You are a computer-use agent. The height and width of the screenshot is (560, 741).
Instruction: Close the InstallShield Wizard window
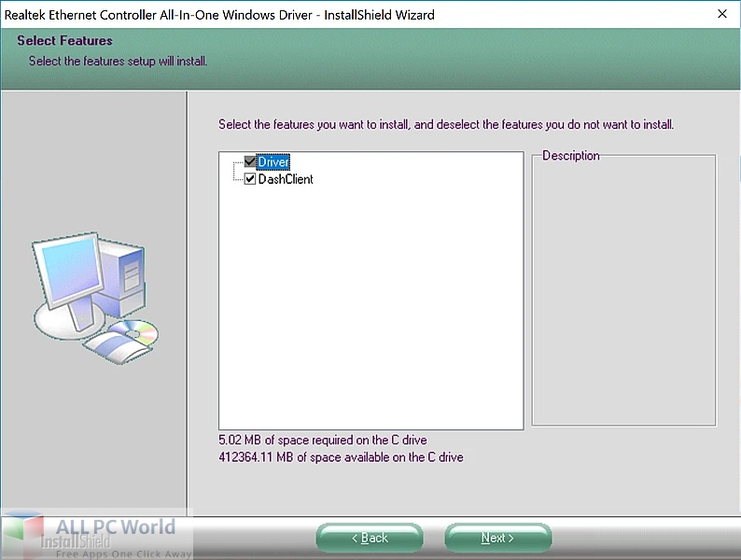click(722, 14)
